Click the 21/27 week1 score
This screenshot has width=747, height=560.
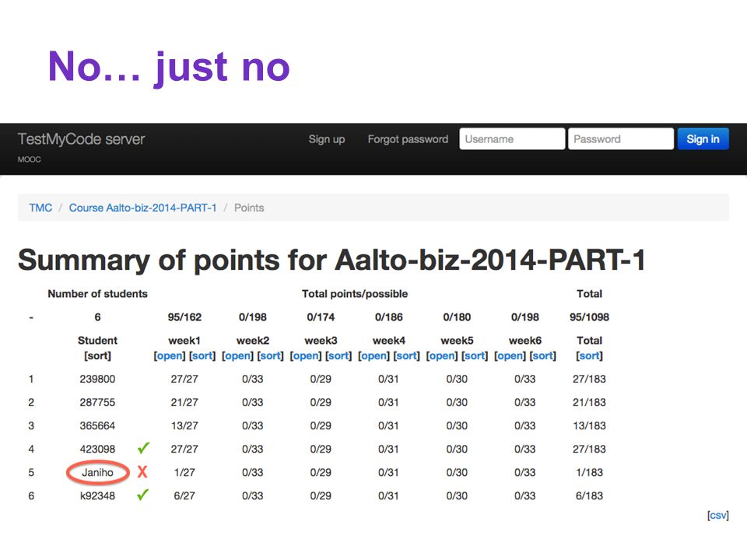(x=184, y=402)
